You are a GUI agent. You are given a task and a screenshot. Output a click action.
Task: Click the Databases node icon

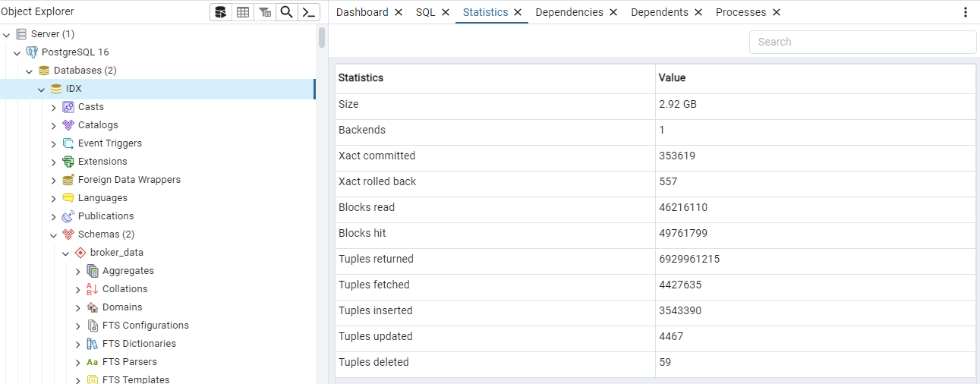click(44, 71)
